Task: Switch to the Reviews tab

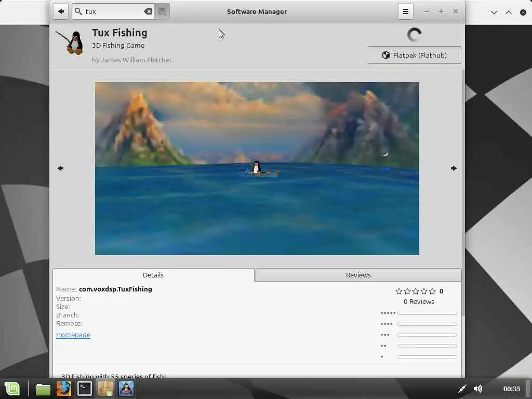Action: (358, 275)
